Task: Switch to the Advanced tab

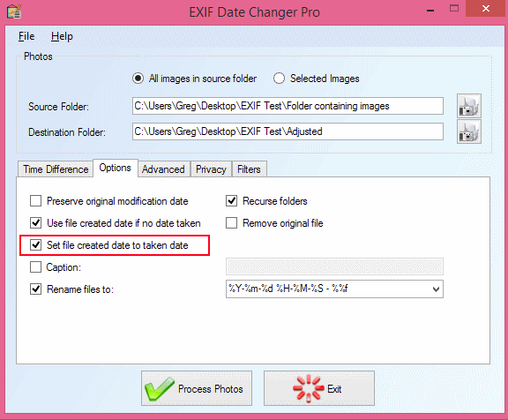Action: [164, 169]
